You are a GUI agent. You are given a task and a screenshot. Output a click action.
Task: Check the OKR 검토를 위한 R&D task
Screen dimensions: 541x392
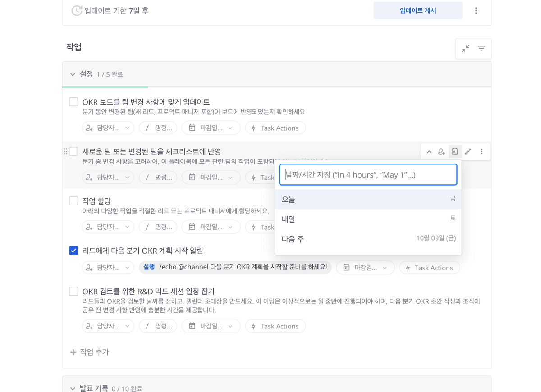pos(73,291)
